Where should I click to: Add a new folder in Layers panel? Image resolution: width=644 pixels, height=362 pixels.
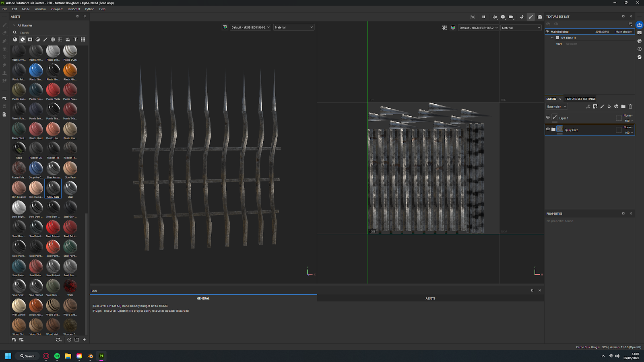(623, 107)
